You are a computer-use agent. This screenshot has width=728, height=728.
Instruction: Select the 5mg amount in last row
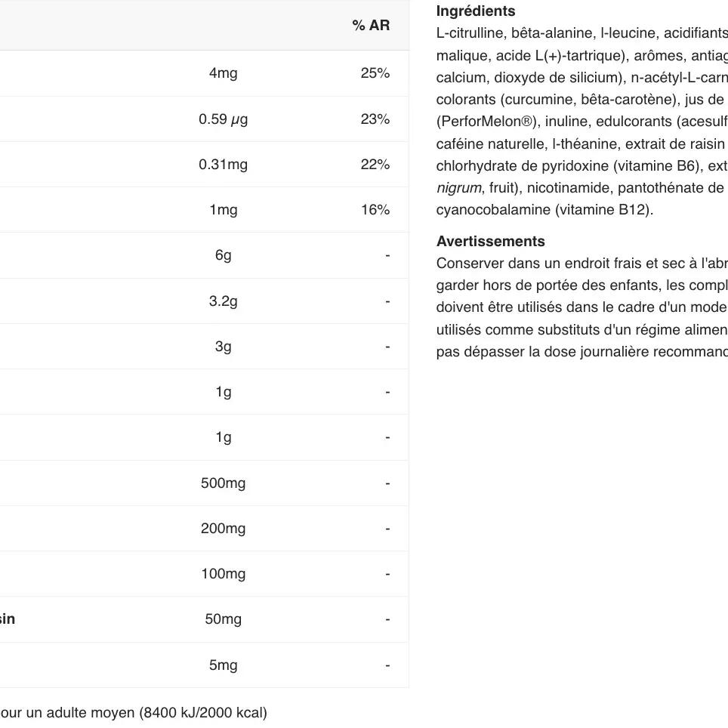[223, 665]
